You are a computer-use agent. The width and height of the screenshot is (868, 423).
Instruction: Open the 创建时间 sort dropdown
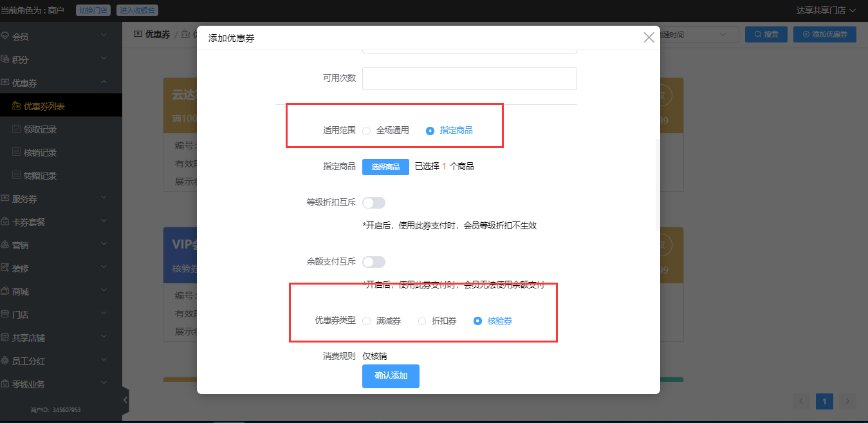coord(699,35)
